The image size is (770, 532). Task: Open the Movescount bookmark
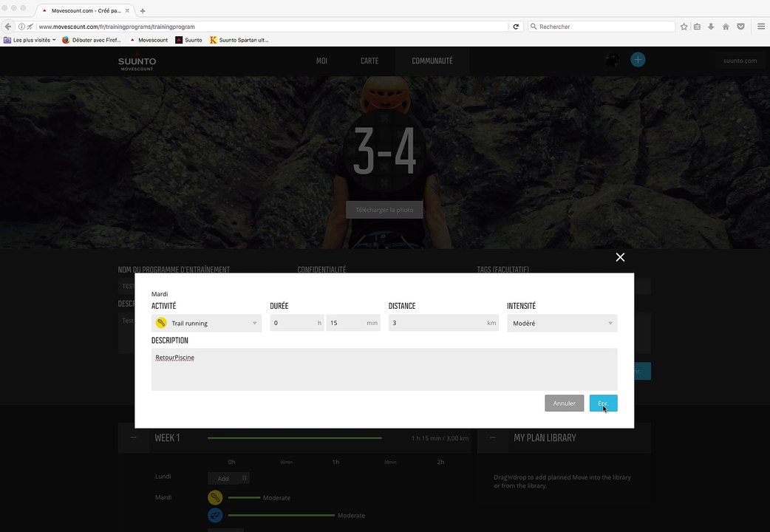149,40
